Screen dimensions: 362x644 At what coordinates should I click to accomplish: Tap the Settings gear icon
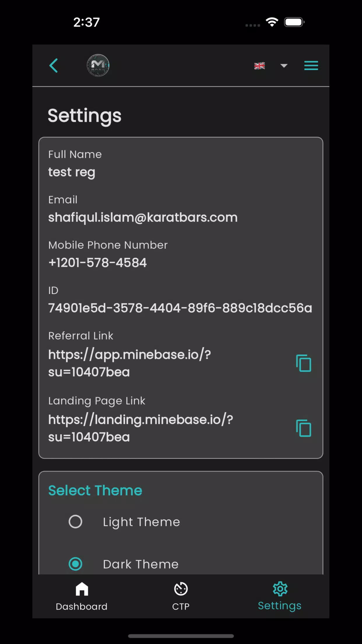[280, 589]
